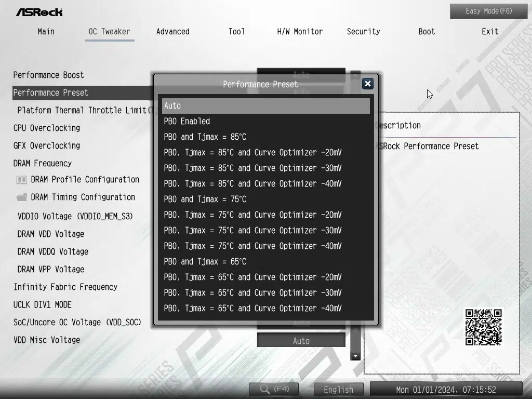Open the Advanced tab
This screenshot has width=532, height=399.
[172, 32]
